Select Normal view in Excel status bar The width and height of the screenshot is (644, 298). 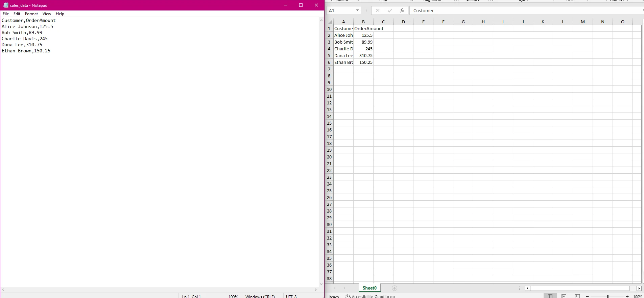pos(550,296)
